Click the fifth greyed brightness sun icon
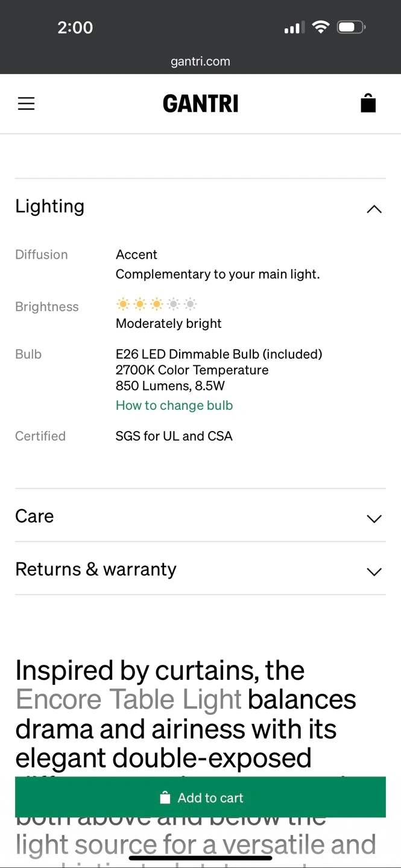 (191, 304)
